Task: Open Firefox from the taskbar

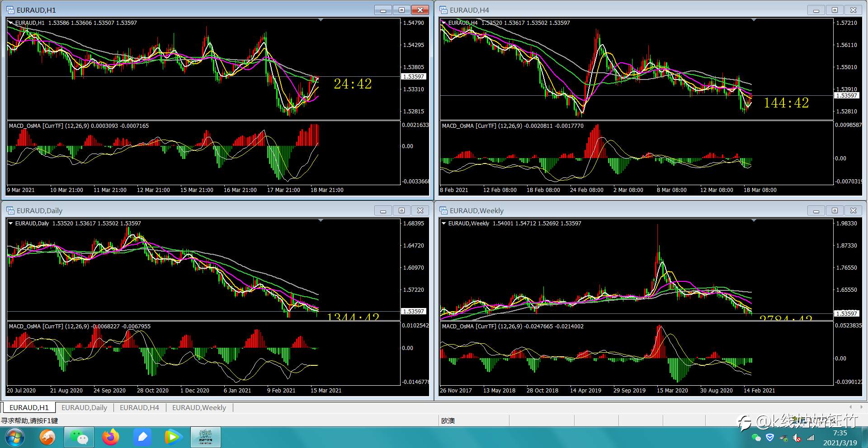Action: [110, 437]
